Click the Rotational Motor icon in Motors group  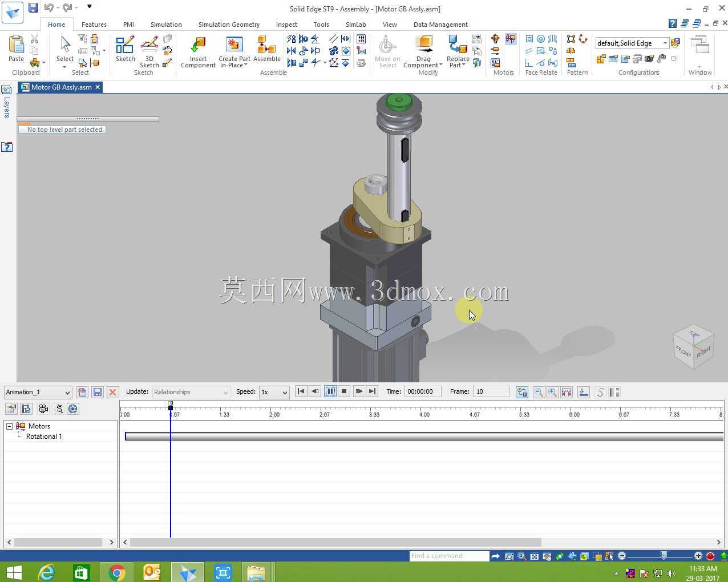(495, 39)
